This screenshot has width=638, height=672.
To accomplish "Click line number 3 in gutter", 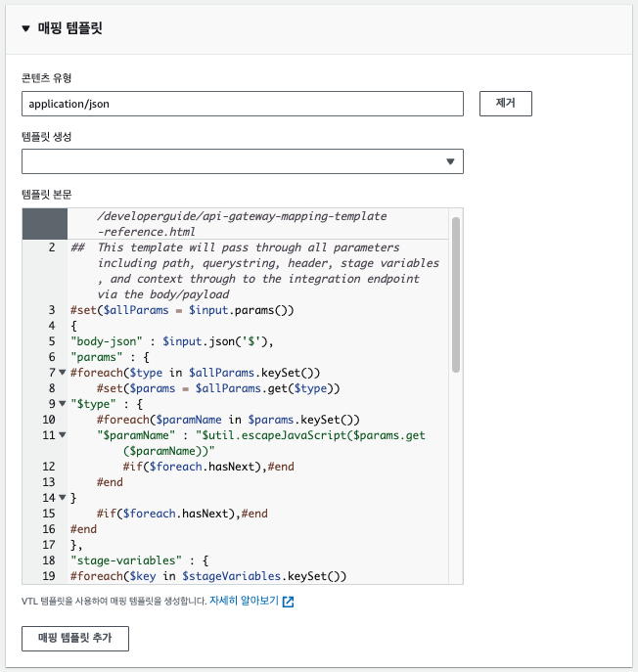I will [x=52, y=310].
